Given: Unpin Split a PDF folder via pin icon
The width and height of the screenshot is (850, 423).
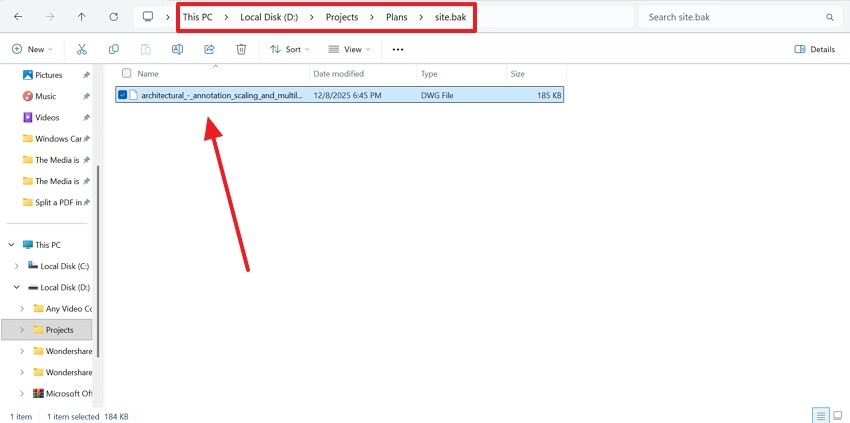Looking at the screenshot, I should (86, 203).
